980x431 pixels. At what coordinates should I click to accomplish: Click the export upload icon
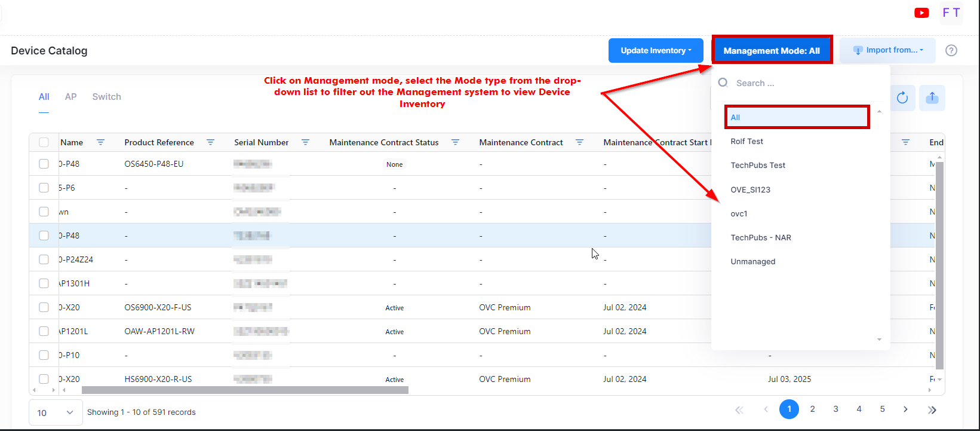coord(932,98)
